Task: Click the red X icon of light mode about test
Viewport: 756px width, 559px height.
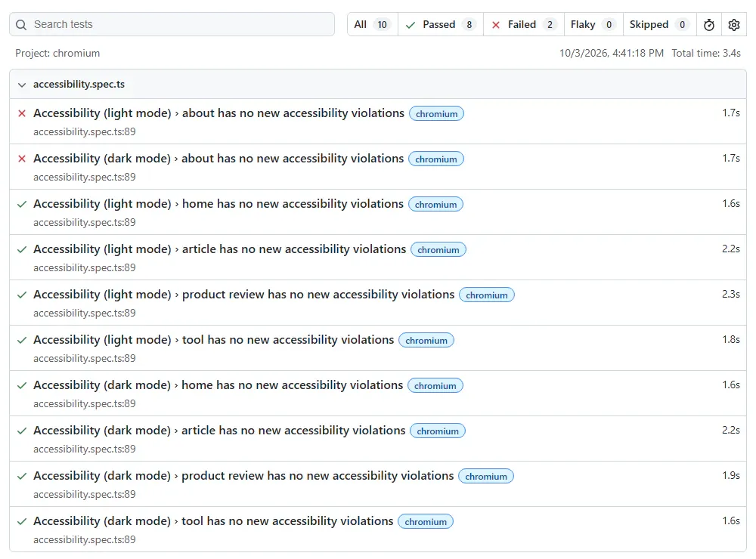Action: click(x=22, y=113)
